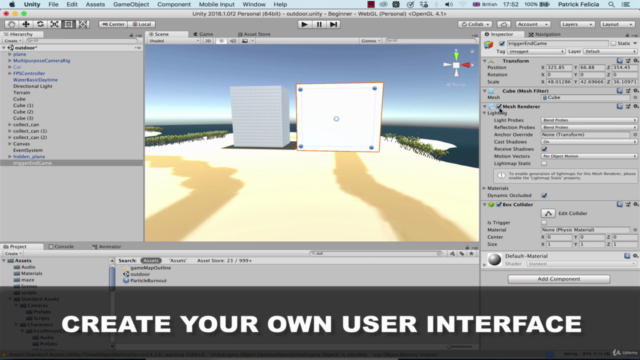Toggle the Local handle button
640x360 pixels.
click(x=142, y=24)
